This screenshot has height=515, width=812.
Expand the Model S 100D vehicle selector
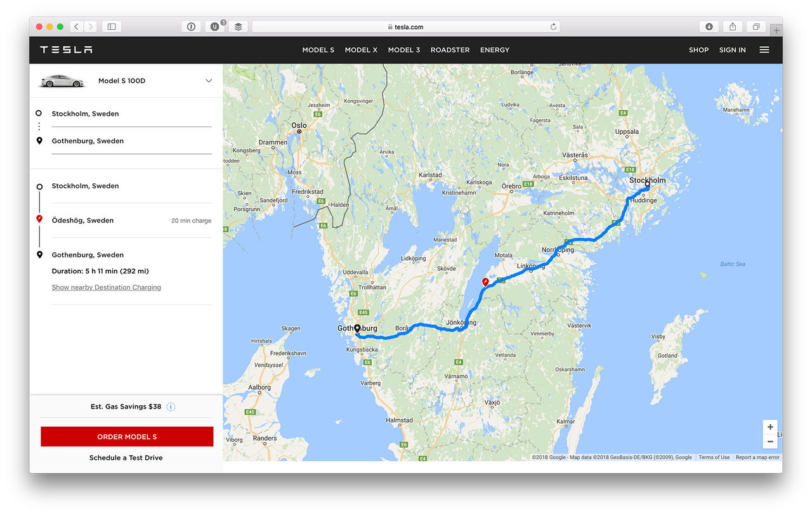pos(209,81)
